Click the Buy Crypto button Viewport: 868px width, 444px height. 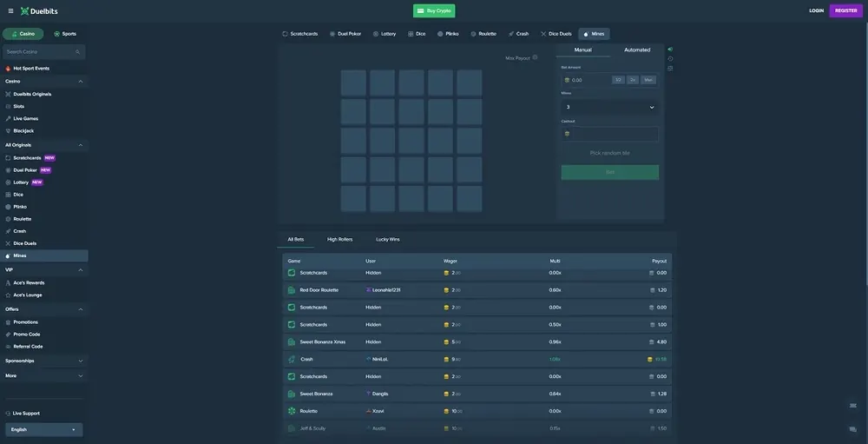coord(434,10)
